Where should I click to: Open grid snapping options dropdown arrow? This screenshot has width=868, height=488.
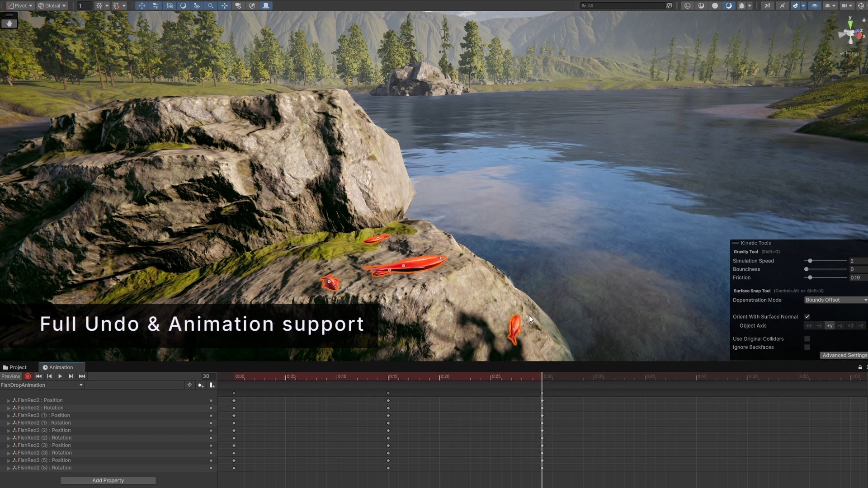click(x=107, y=5)
